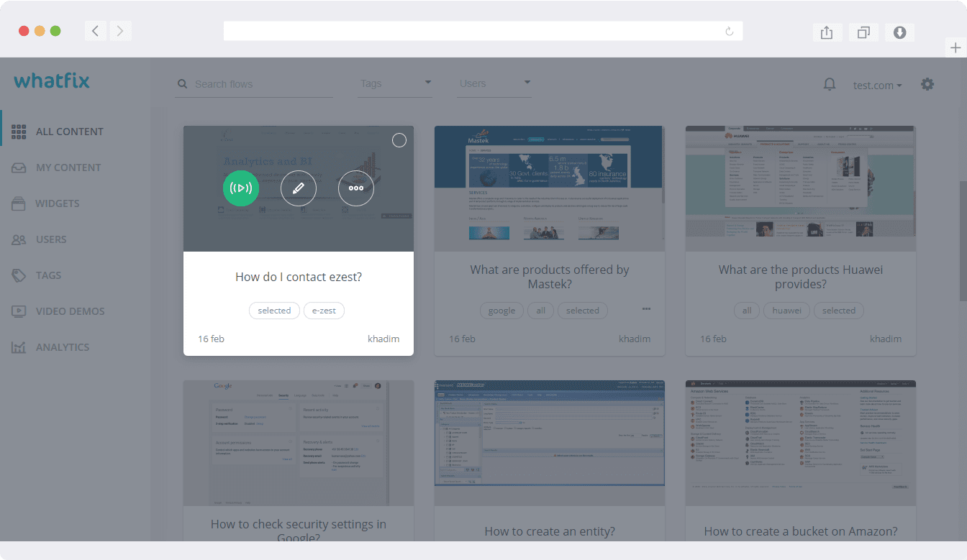This screenshot has height=560, width=967.
Task: Play the "How do I contact ezest?" flow
Action: point(241,188)
